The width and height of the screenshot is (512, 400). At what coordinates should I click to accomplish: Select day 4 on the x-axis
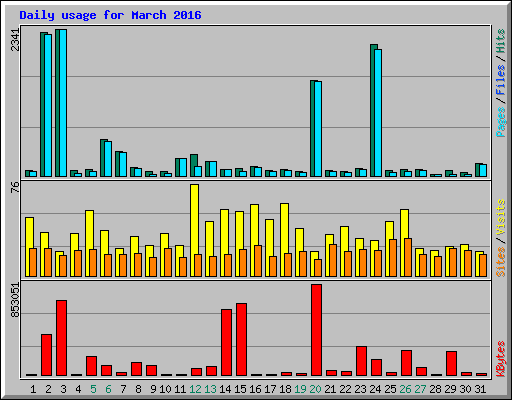pyautogui.click(x=78, y=389)
